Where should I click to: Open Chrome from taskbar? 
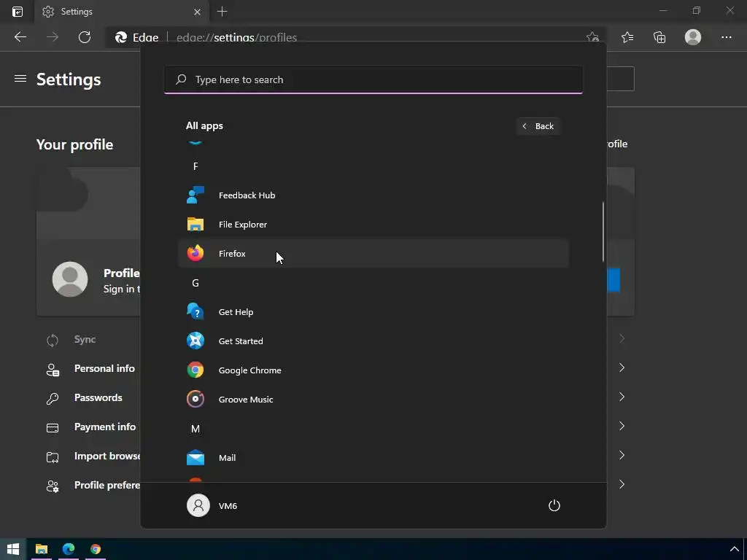[96, 549]
